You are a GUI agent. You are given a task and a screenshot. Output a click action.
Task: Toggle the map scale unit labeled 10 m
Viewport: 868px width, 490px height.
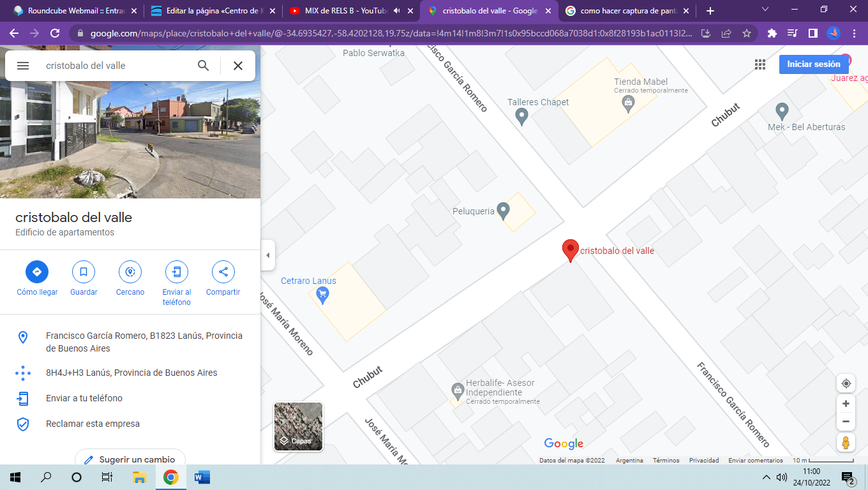[x=823, y=461]
